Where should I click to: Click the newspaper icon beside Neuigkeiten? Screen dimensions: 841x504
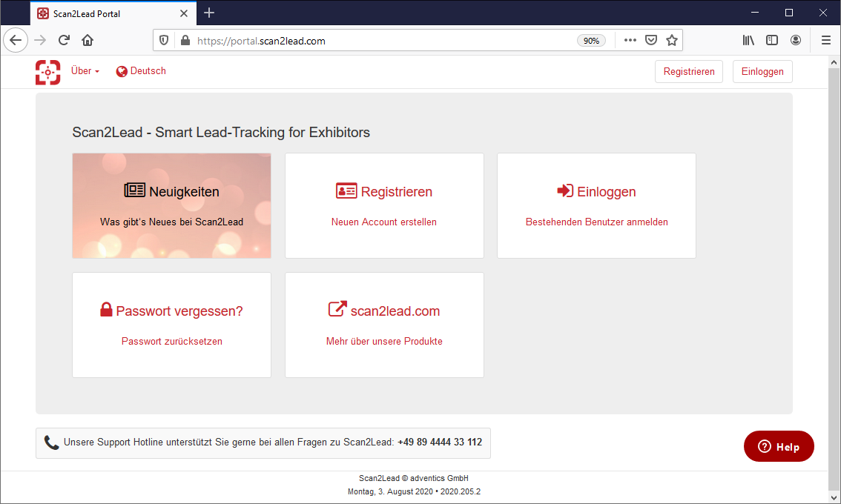135,190
